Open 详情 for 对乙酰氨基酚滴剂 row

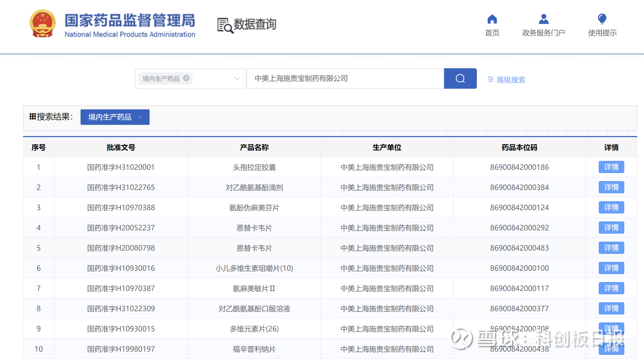(611, 187)
